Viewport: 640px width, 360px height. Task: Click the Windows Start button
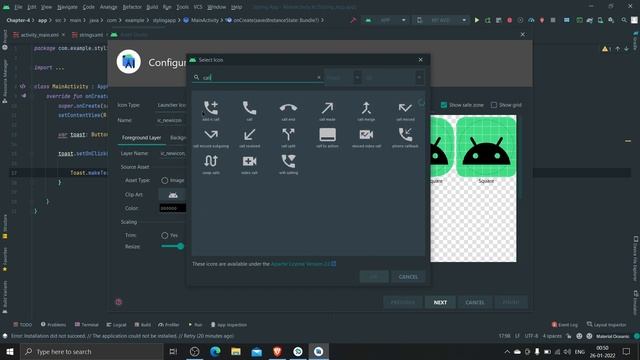tap(10, 351)
